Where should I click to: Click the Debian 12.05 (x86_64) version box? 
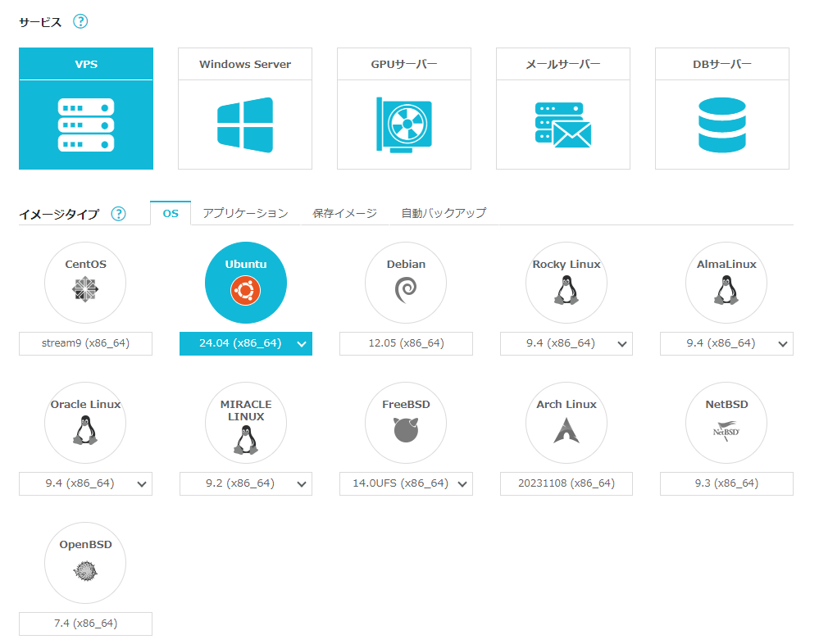click(406, 343)
